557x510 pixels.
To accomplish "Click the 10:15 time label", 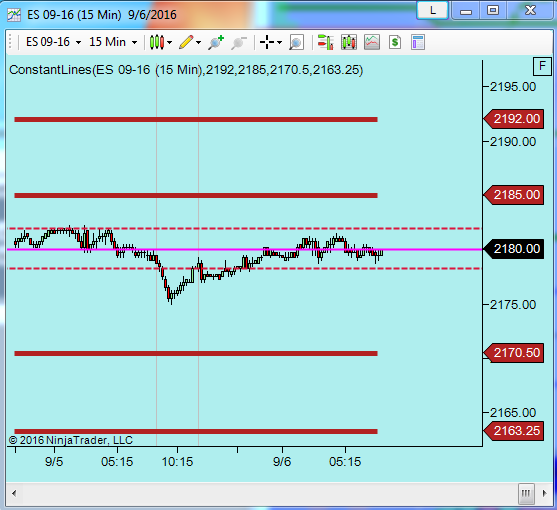I will click(x=177, y=462).
